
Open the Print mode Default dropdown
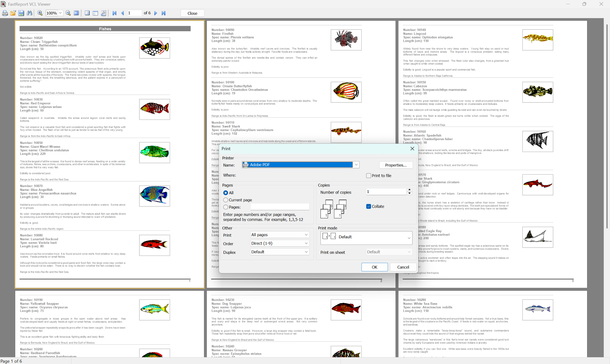pyautogui.click(x=409, y=238)
